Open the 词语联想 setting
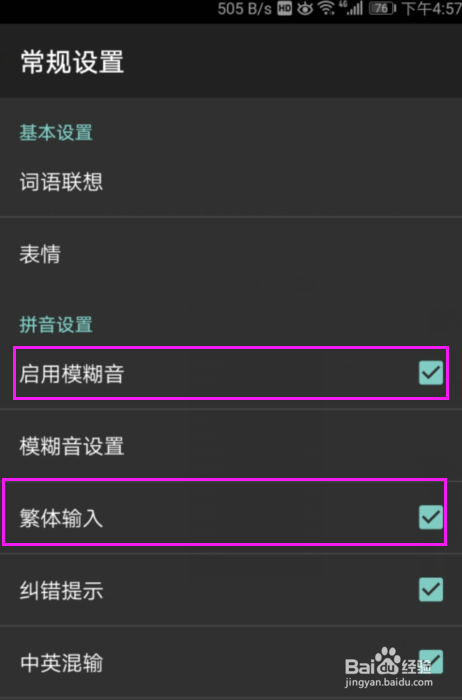This screenshot has width=462, height=700. [231, 182]
